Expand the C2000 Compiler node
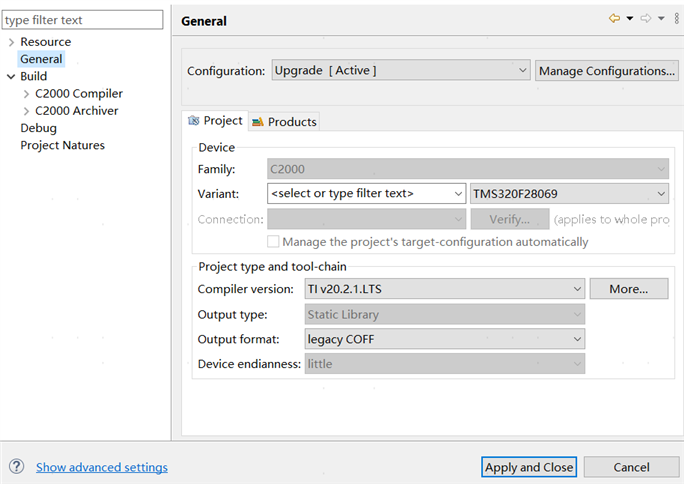This screenshot has width=684, height=484. pos(26,94)
